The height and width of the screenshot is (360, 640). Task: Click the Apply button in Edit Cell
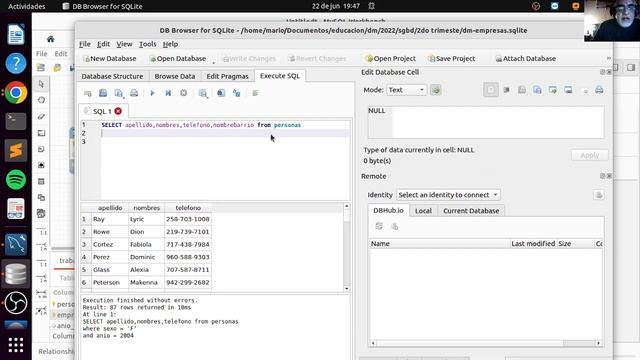(x=590, y=155)
